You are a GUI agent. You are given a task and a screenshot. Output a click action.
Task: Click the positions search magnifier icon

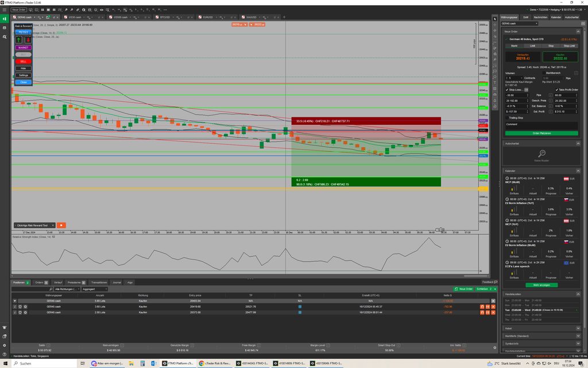coord(51,289)
